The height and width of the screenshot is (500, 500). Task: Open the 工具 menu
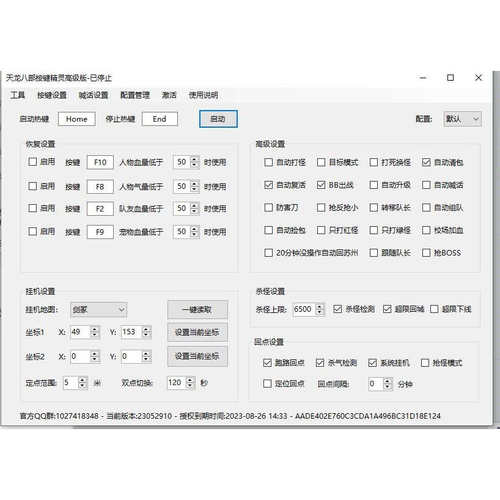[18, 95]
